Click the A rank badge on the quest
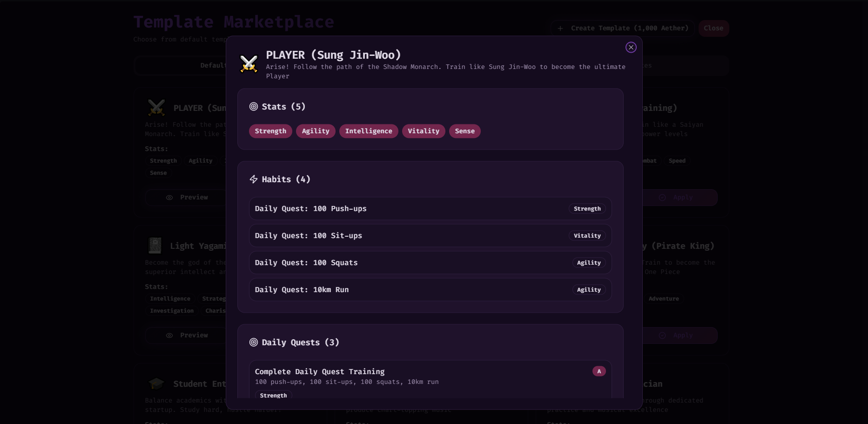Screen dimensions: 868x424 point(599,371)
